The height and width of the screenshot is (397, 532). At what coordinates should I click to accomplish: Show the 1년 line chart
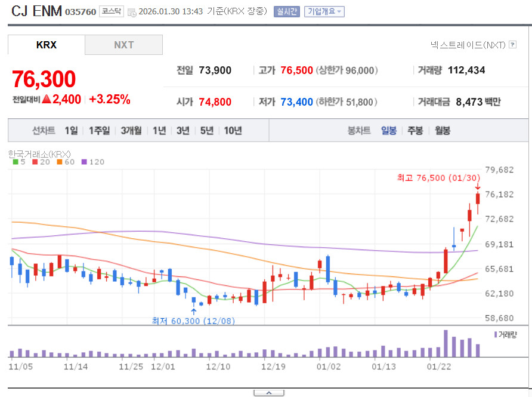(x=159, y=130)
